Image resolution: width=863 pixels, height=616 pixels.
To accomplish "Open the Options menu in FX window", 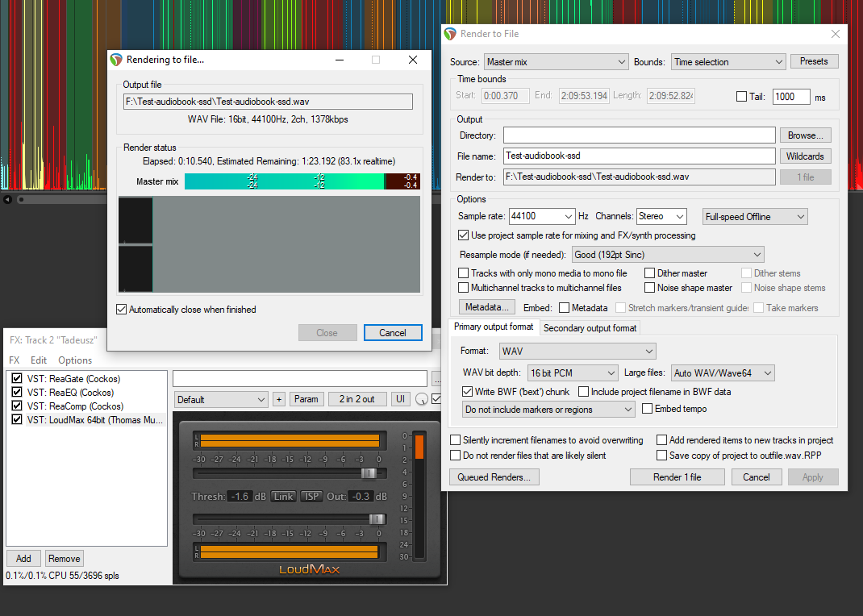I will 75,360.
